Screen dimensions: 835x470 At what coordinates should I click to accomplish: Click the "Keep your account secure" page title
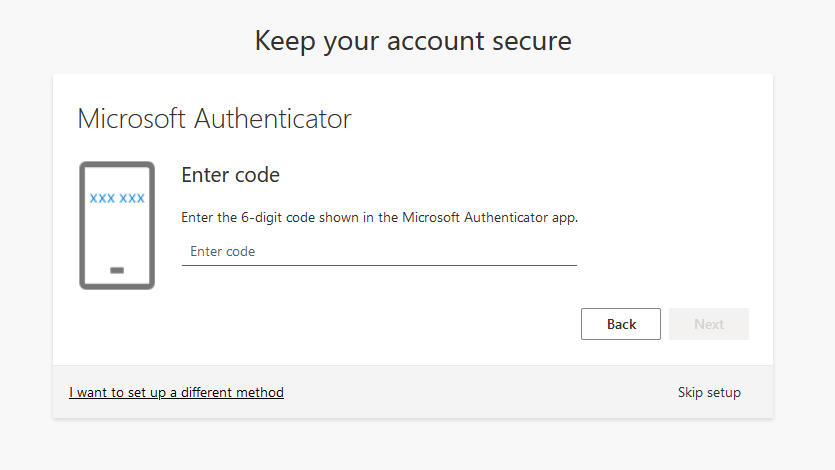pos(413,41)
